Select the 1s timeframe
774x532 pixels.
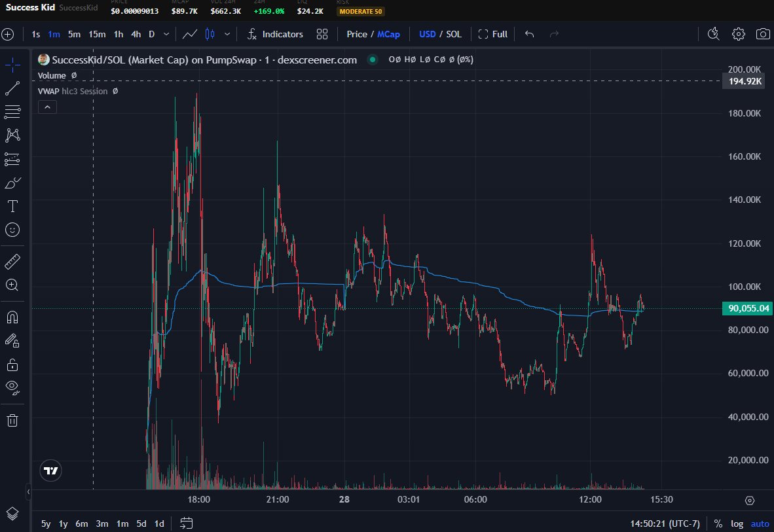35,34
